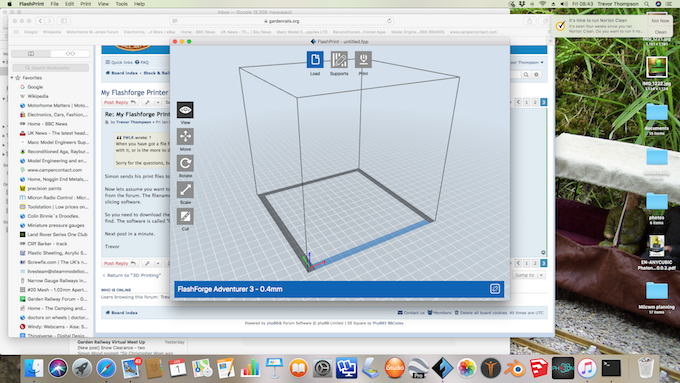Select the Scale tool in FlashPrint
Image resolution: width=680 pixels, height=383 pixels.
point(185,190)
